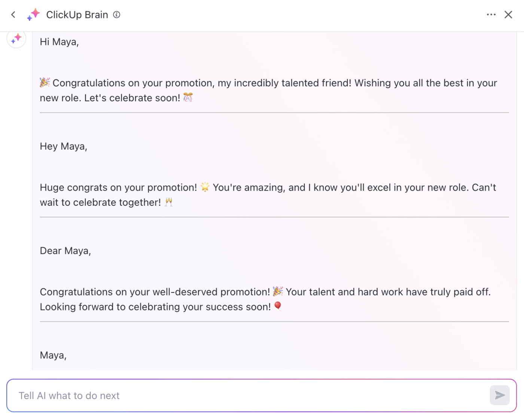Viewport: 524px width, 420px height.
Task: Click the party popper emoji before "Congratulations on your promotion"
Action: pyautogui.click(x=45, y=82)
